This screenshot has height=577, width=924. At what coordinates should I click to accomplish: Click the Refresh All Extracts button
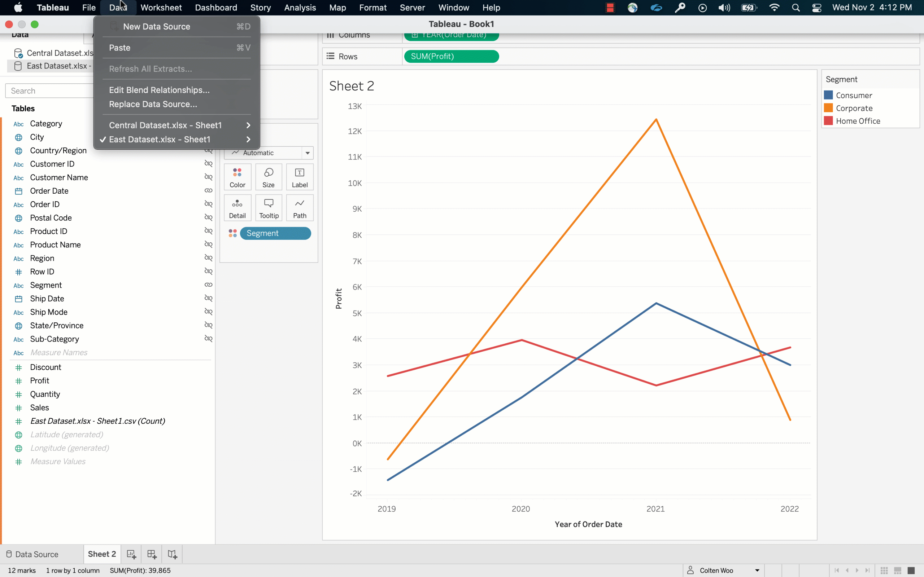(x=151, y=69)
